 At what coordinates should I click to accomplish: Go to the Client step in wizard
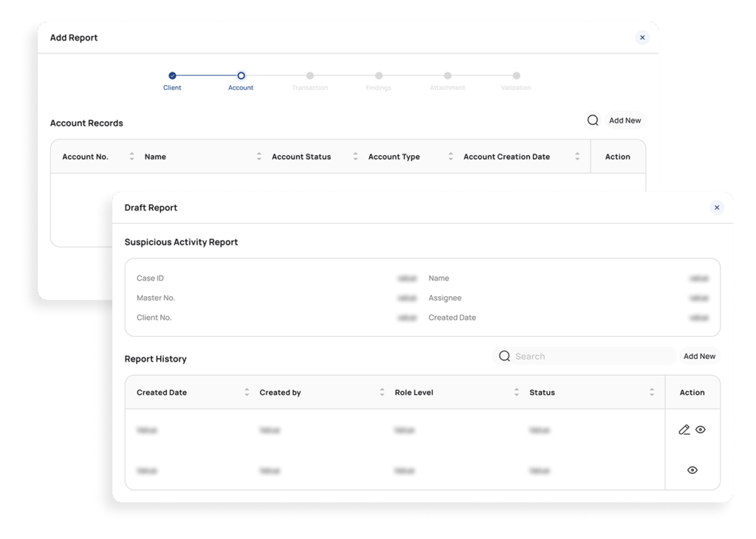pyautogui.click(x=172, y=75)
